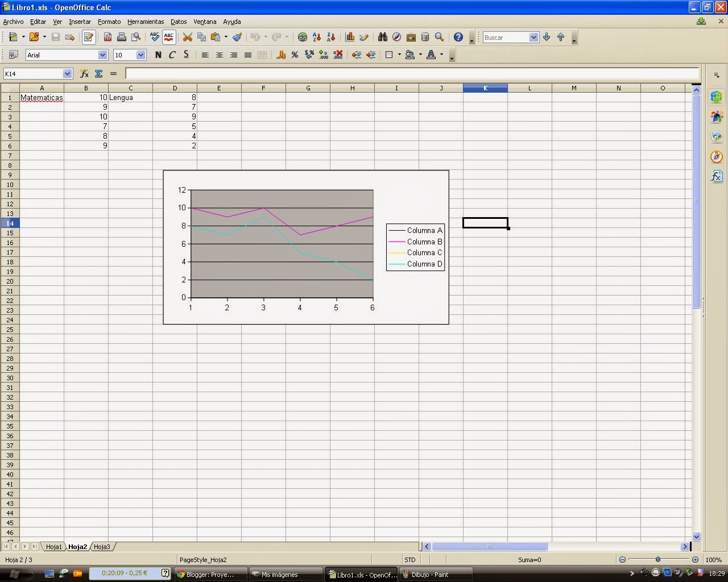Open the Buscar search dropdown

click(x=533, y=38)
